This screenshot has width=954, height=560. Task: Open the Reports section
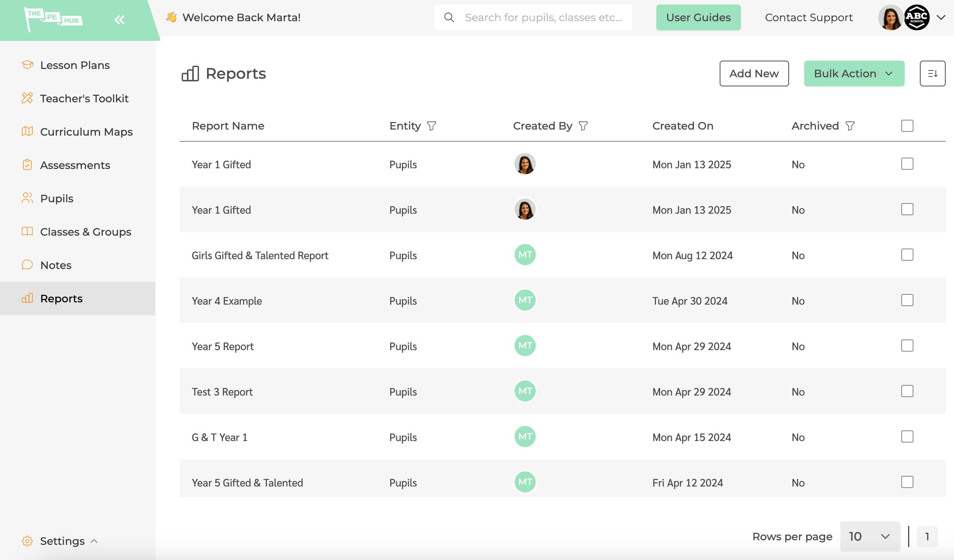(61, 298)
